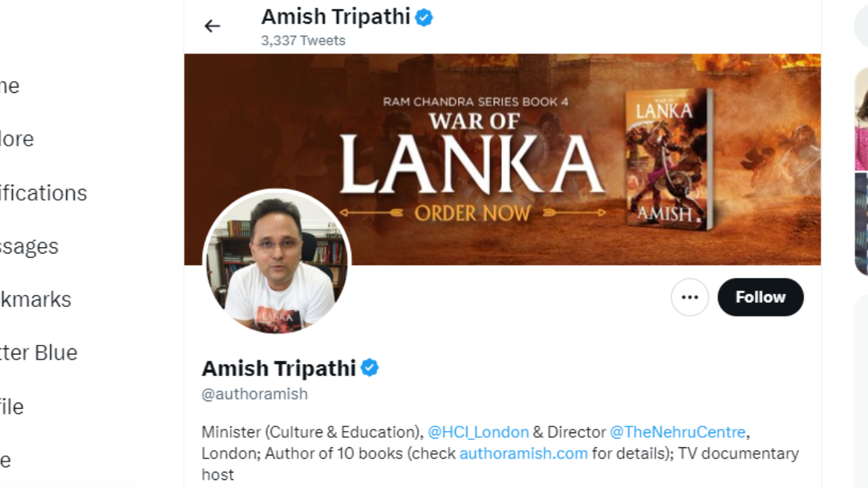The image size is (868, 488).
Task: Go to Notifications in sidebar
Action: [x=43, y=193]
